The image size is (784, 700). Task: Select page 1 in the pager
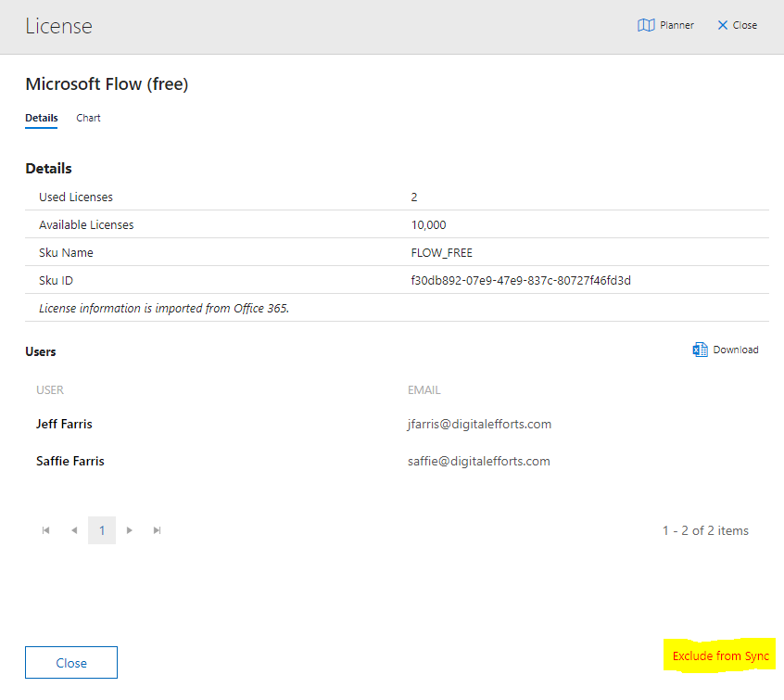tap(102, 530)
